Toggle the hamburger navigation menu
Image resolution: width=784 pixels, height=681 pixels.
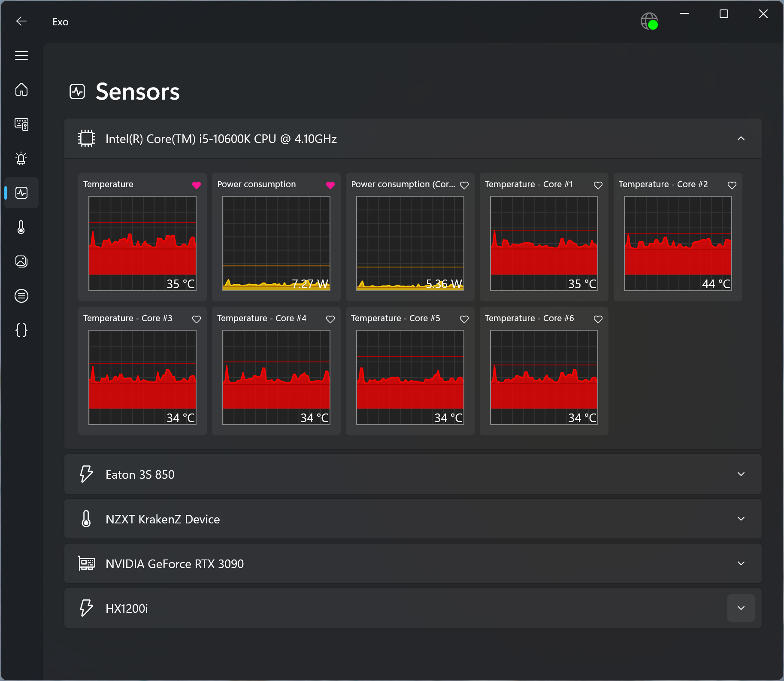[21, 55]
